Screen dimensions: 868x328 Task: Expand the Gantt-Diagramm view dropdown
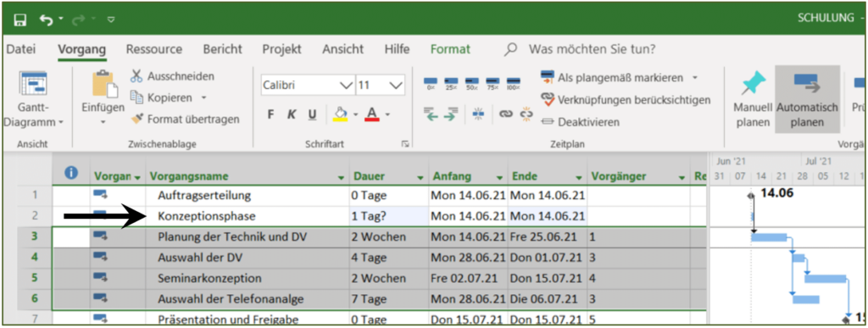tap(60, 122)
